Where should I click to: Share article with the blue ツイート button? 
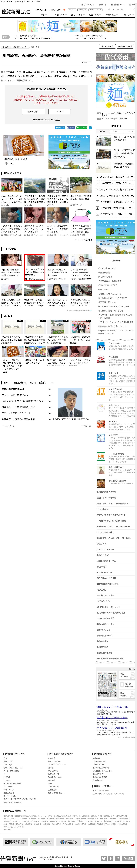[x=60, y=128]
